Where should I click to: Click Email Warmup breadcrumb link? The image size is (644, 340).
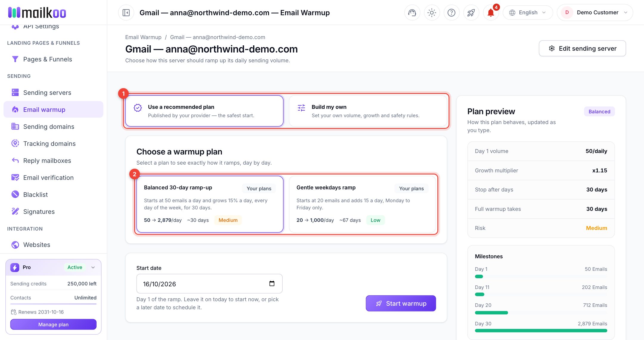[143, 37]
